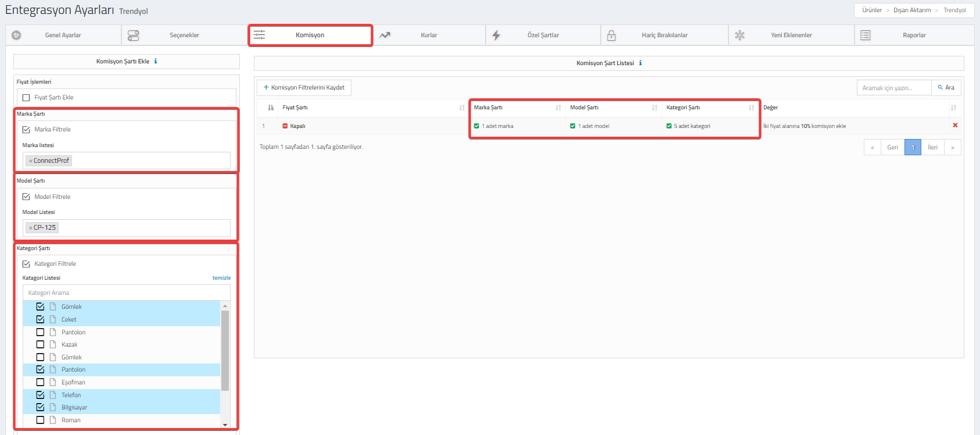Screen dimensions: 980x435
Task: Click the gear icon of Genel Ayarlar
Action: [16, 35]
